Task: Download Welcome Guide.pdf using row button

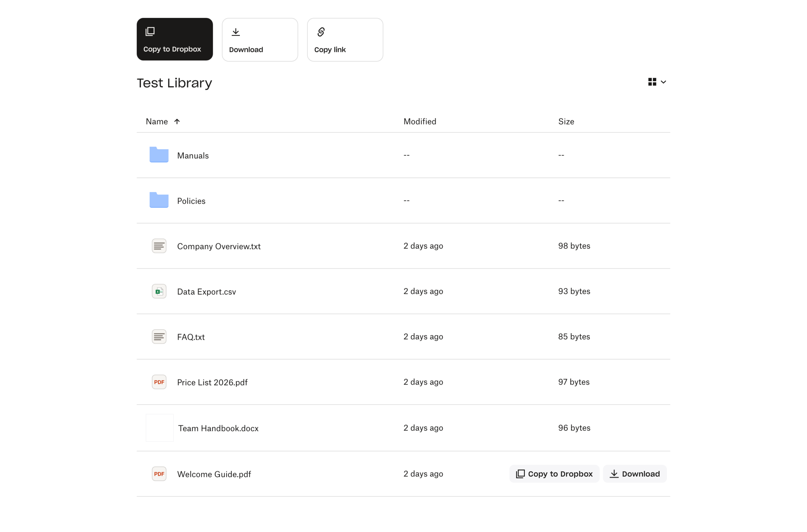Action: [635, 474]
